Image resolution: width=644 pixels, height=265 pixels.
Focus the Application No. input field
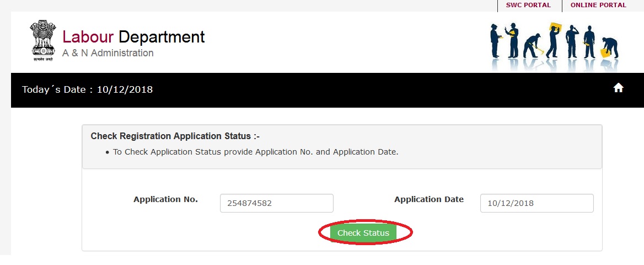[x=276, y=203]
